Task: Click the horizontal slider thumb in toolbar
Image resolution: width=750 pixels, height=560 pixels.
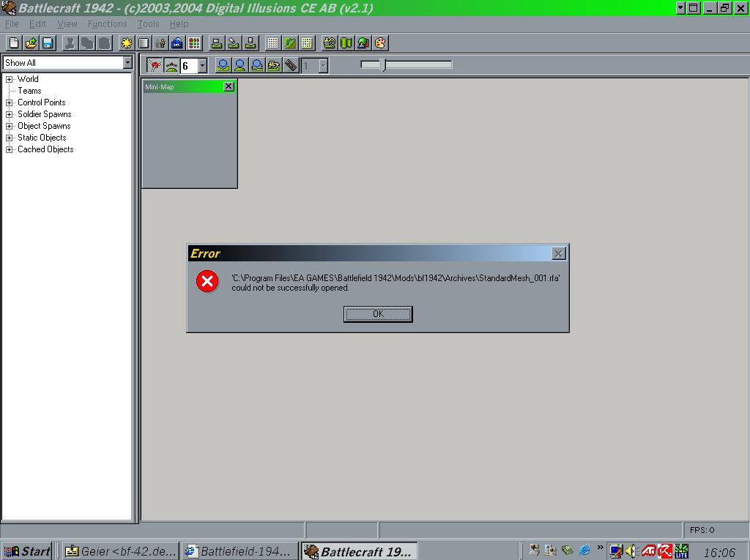Action: pyautogui.click(x=382, y=64)
